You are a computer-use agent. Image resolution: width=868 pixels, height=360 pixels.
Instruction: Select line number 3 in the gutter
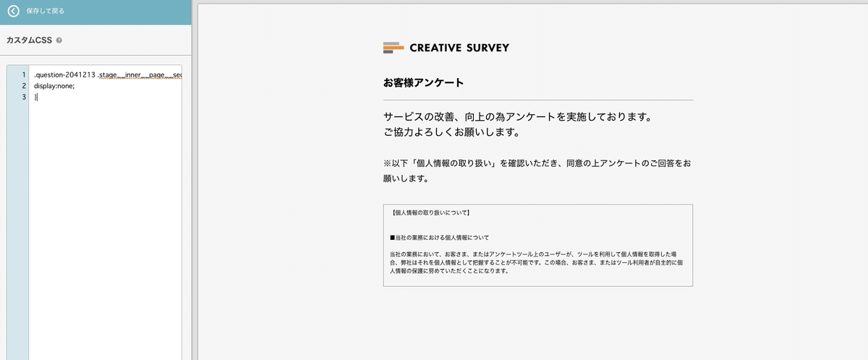[x=24, y=96]
